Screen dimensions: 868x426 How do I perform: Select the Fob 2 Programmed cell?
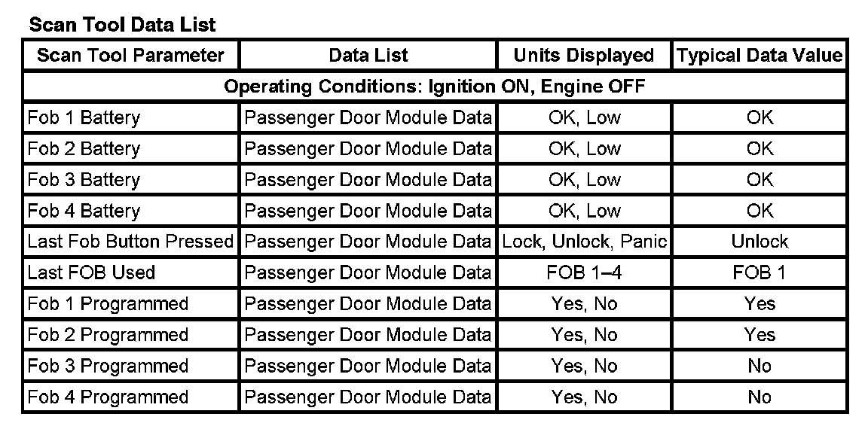108,335
